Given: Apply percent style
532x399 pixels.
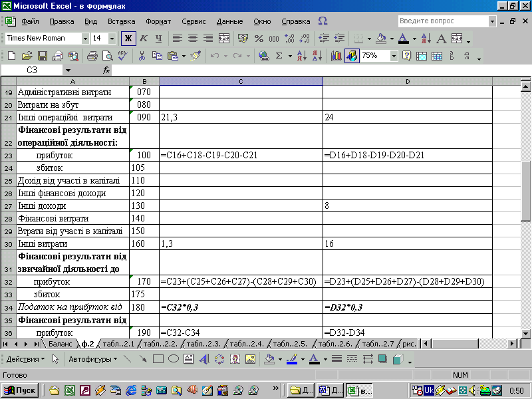Looking at the screenshot, I should pyautogui.click(x=259, y=39).
